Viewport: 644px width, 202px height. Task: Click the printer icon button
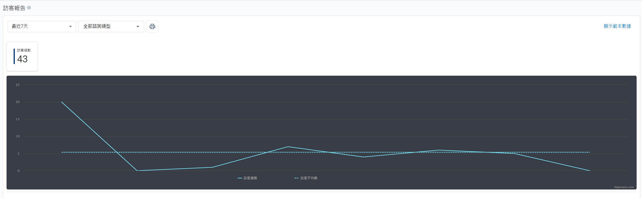pos(152,26)
